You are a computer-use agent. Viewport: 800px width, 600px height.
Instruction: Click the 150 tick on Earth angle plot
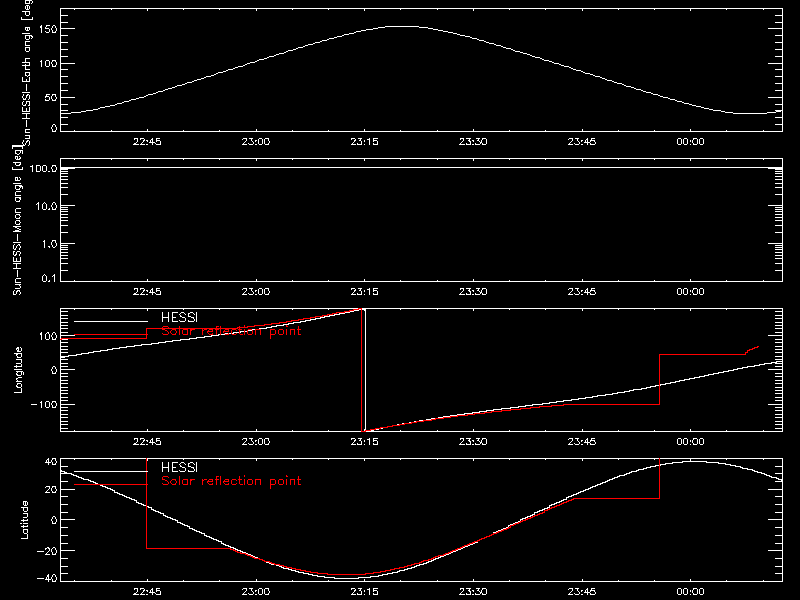coord(47,29)
